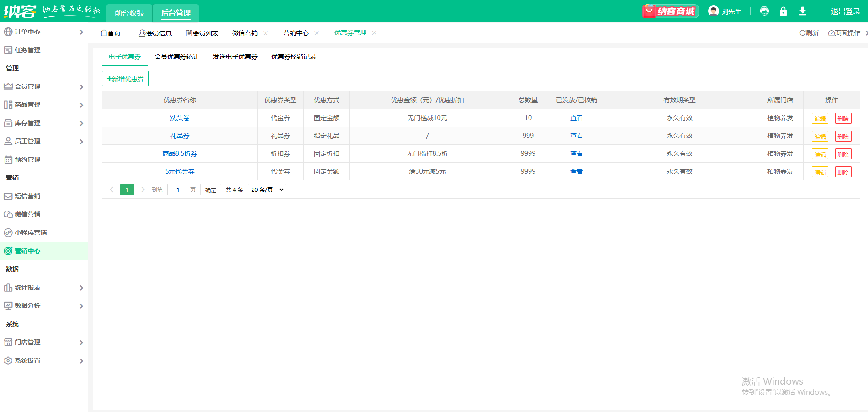
Task: Expand 会员管理 chevron arrow
Action: 81,87
